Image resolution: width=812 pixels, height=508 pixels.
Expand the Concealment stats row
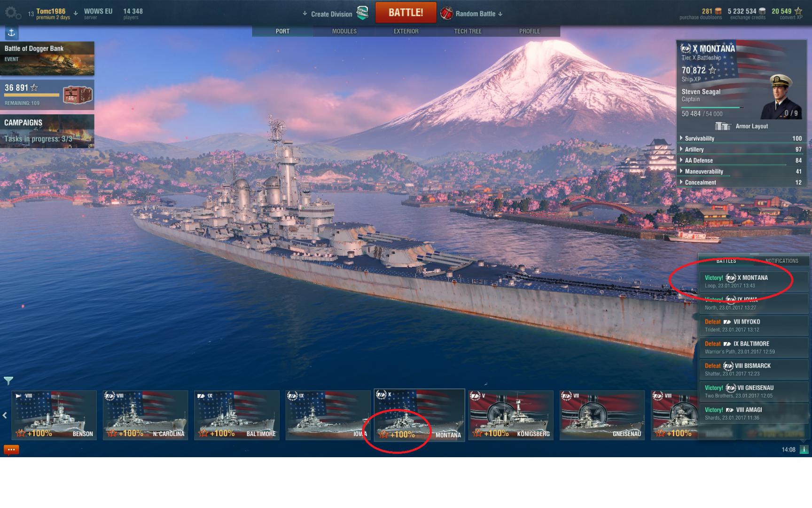pyautogui.click(x=742, y=183)
